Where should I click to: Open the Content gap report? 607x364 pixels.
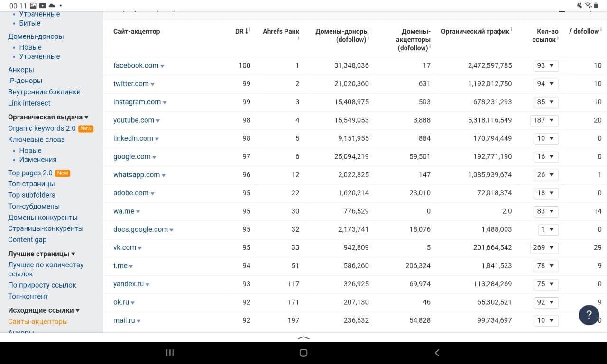pos(27,240)
